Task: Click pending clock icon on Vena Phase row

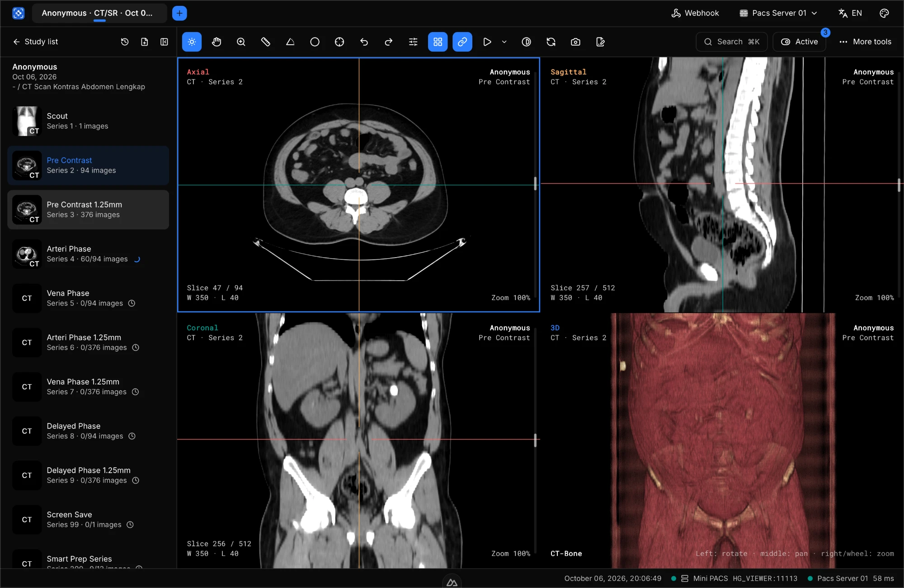Action: (x=132, y=303)
